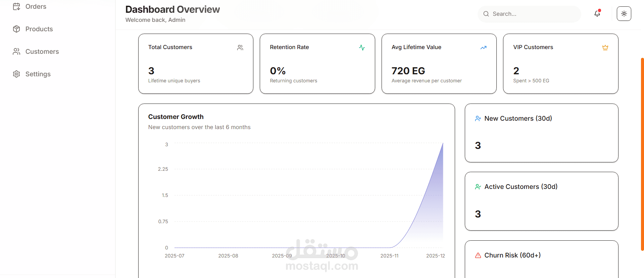Viewport: 644px width, 278px height.
Task: Open Settings from the sidebar
Action: pyautogui.click(x=38, y=74)
